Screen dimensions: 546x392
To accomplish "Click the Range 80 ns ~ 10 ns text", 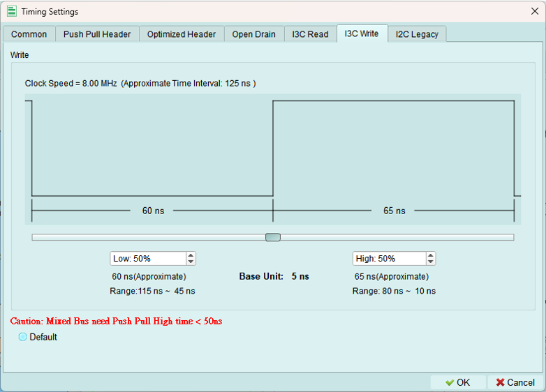I will (394, 291).
